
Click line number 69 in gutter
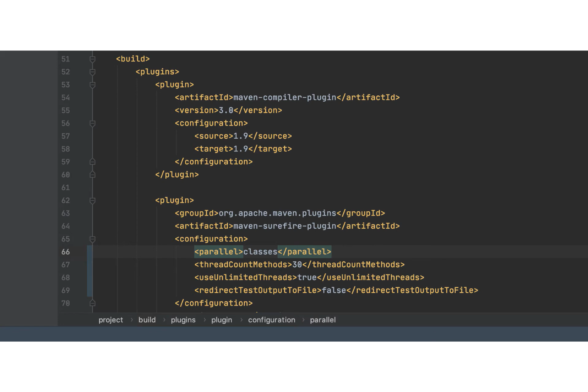(66, 290)
